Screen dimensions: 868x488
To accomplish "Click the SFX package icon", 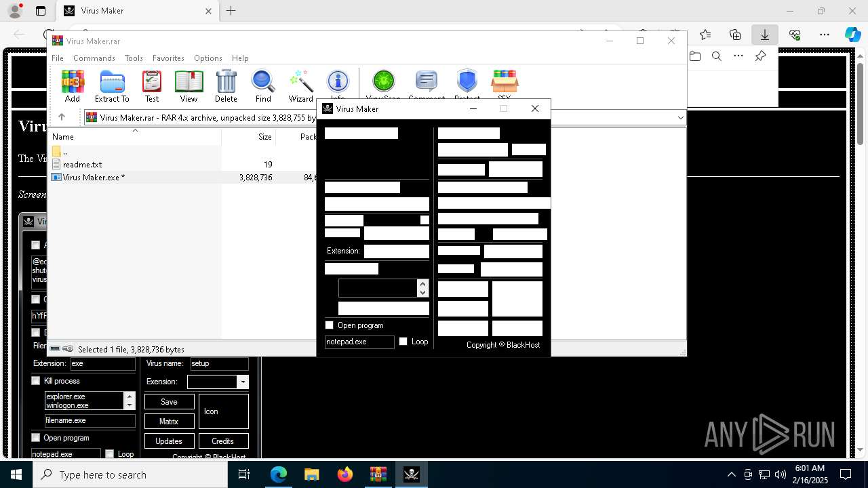I will pos(505,82).
